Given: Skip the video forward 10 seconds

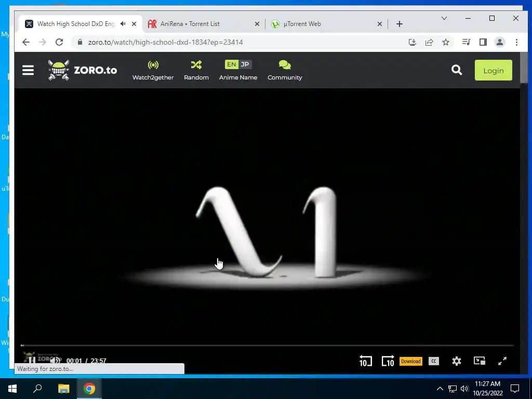Looking at the screenshot, I should click(x=388, y=361).
